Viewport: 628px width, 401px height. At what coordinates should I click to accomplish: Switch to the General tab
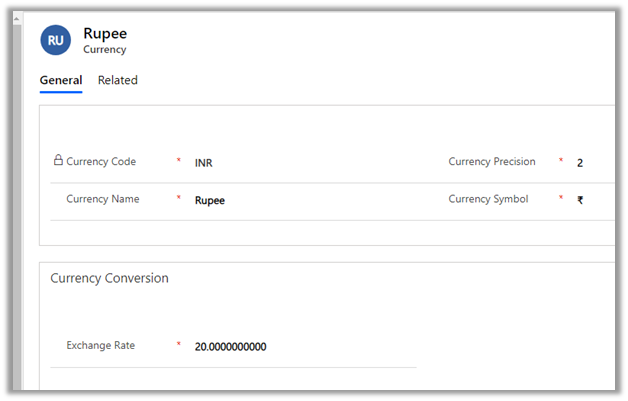tap(60, 81)
